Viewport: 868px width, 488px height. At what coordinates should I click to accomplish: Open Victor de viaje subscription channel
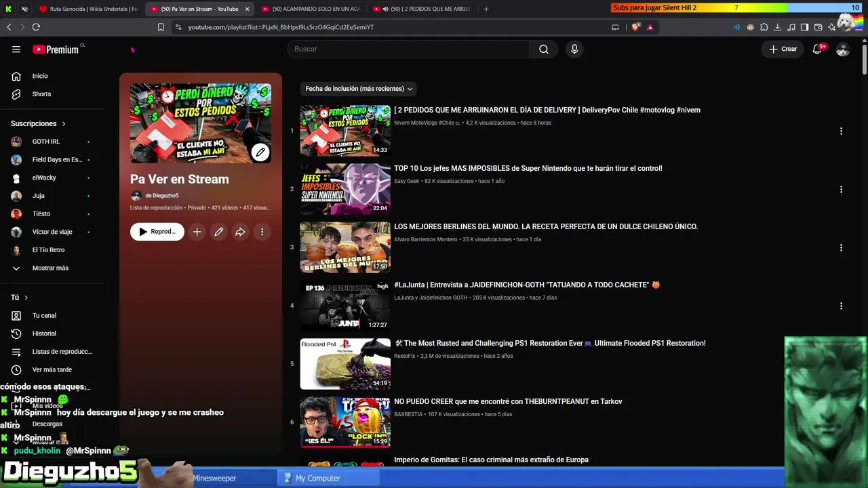pos(52,232)
